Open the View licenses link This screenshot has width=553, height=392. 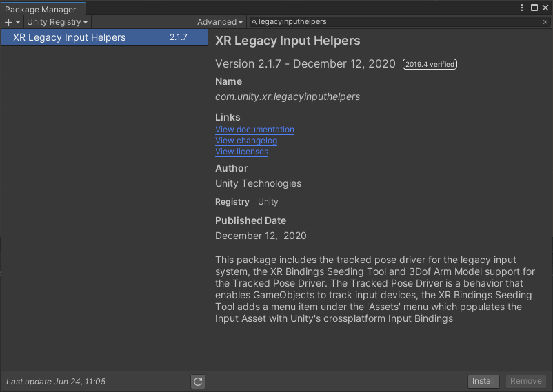click(241, 152)
